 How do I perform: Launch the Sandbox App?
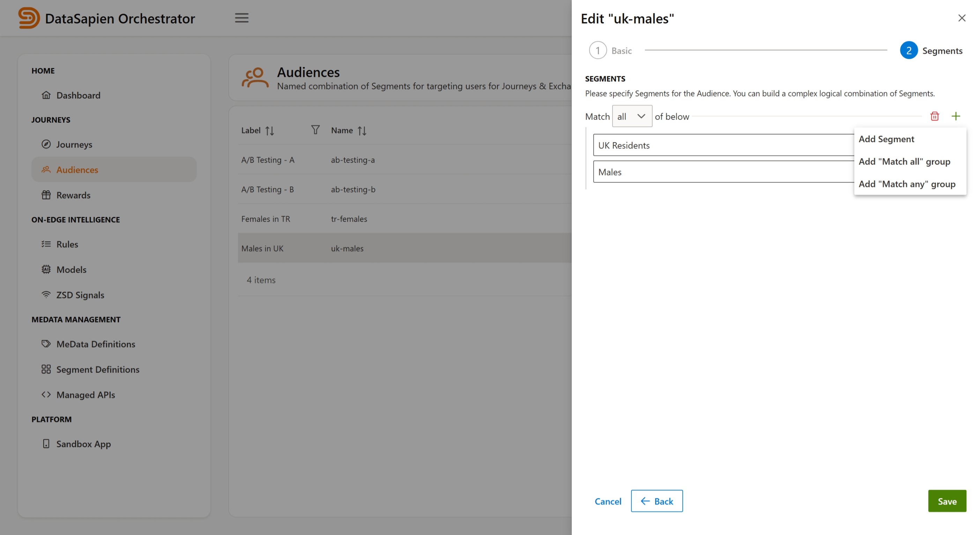[83, 444]
